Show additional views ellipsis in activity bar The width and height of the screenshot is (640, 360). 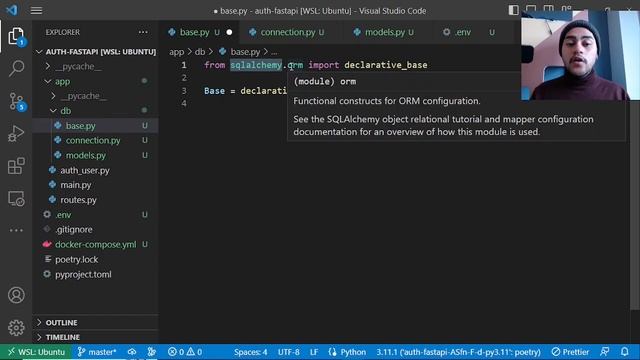pyautogui.click(x=16, y=230)
